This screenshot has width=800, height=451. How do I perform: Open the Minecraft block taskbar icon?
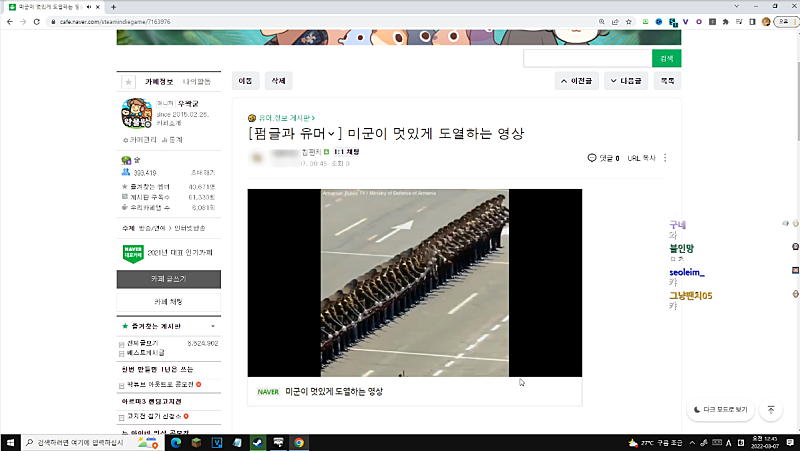click(x=196, y=443)
